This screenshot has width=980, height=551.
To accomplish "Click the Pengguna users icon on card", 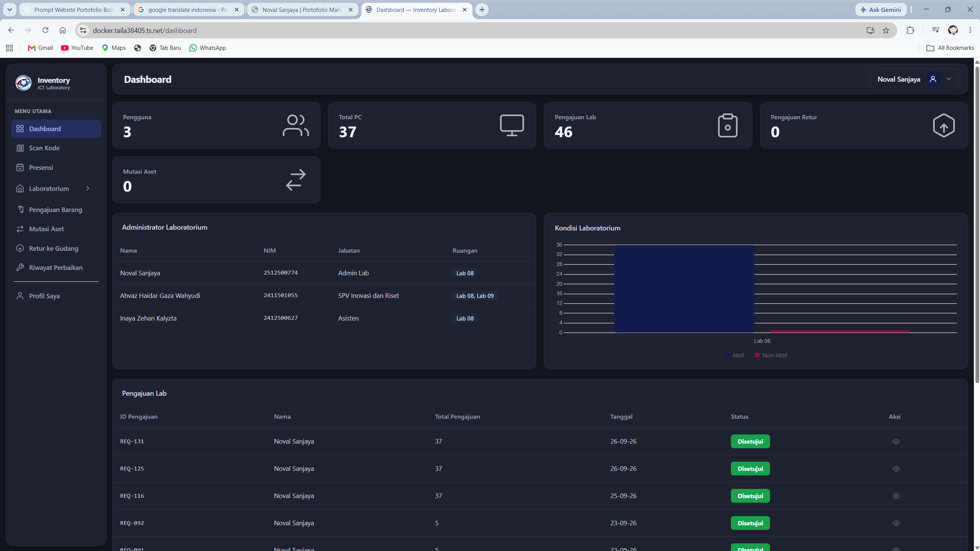I will 295,125.
